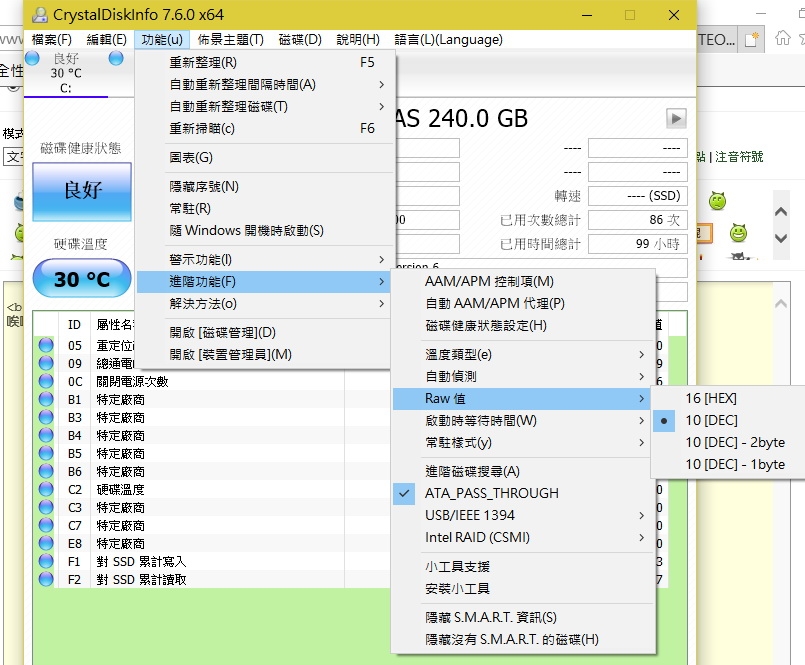
Task: Select the 10 [DEC] raw value format
Action: pos(727,420)
